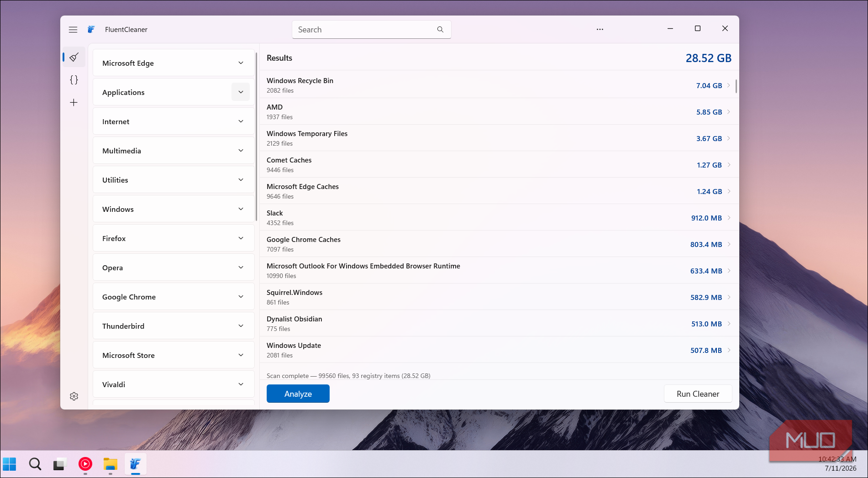
Task: Select the Slack result name
Action: (275, 213)
